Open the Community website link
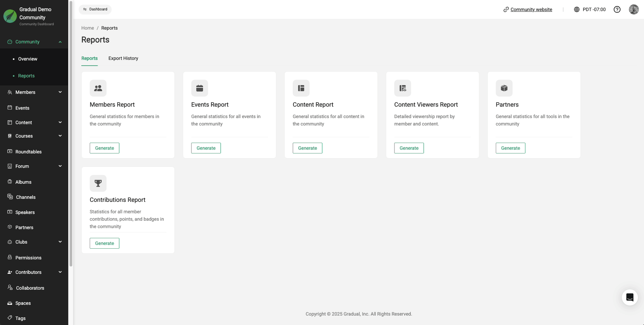Screen dimensions: 644x325 click(x=531, y=9)
